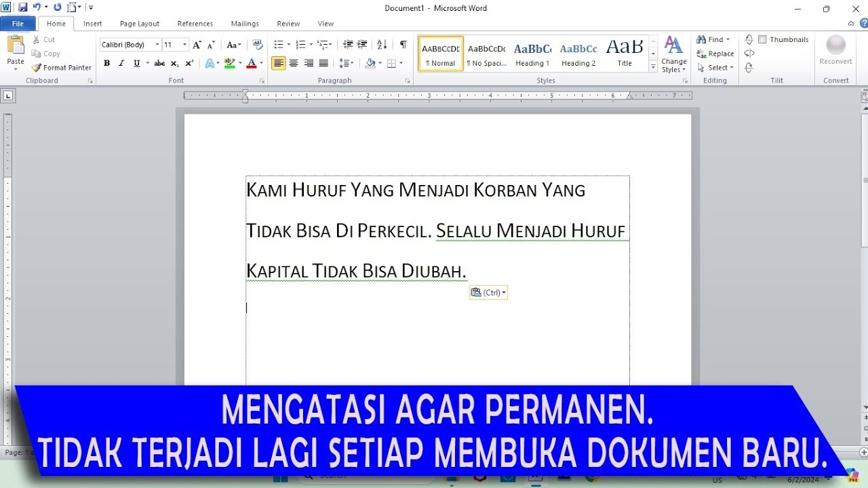Decrease paragraph indent
Image resolution: width=868 pixels, height=488 pixels.
(348, 45)
